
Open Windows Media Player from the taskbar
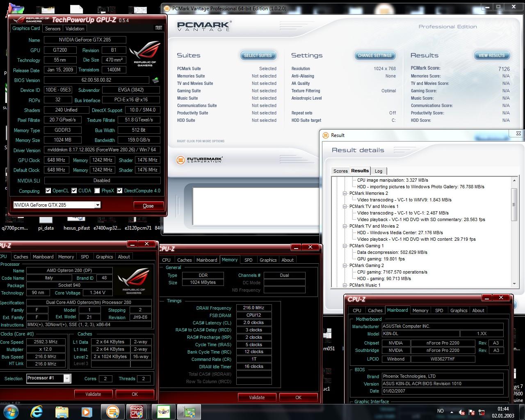pos(87,412)
